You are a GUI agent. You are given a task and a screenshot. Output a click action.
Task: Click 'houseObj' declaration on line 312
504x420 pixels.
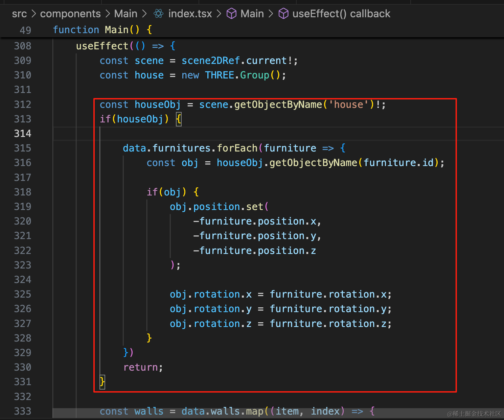(158, 104)
